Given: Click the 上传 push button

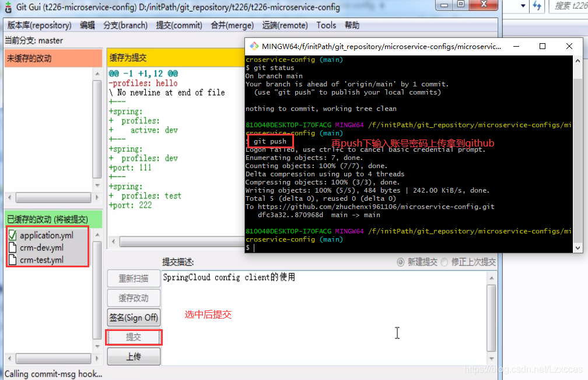Looking at the screenshot, I should pyautogui.click(x=134, y=356).
